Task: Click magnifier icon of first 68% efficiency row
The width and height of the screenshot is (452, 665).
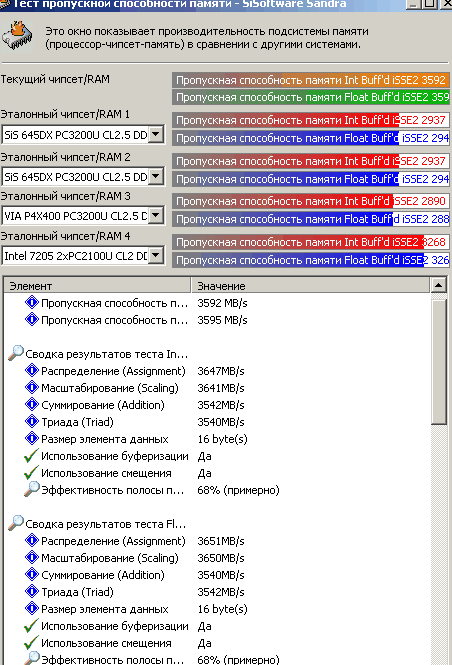Action: pyautogui.click(x=32, y=489)
